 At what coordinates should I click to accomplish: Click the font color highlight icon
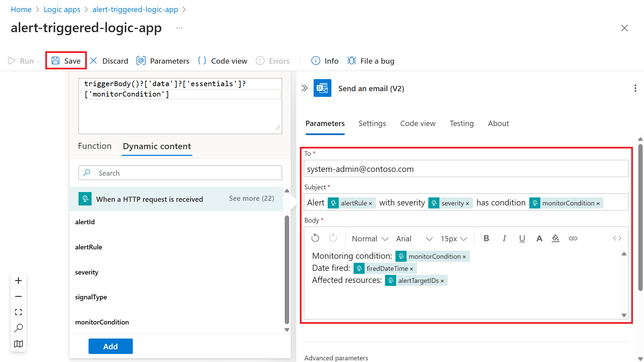555,238
